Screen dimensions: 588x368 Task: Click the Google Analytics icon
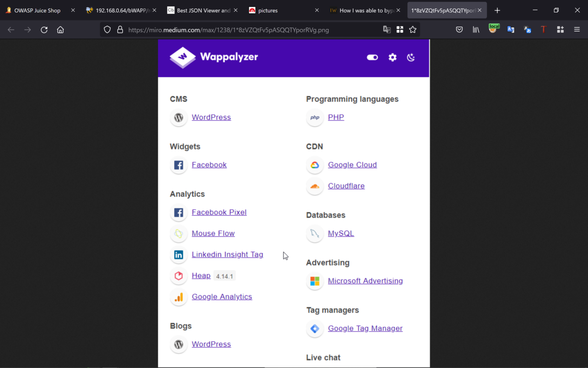[179, 297]
